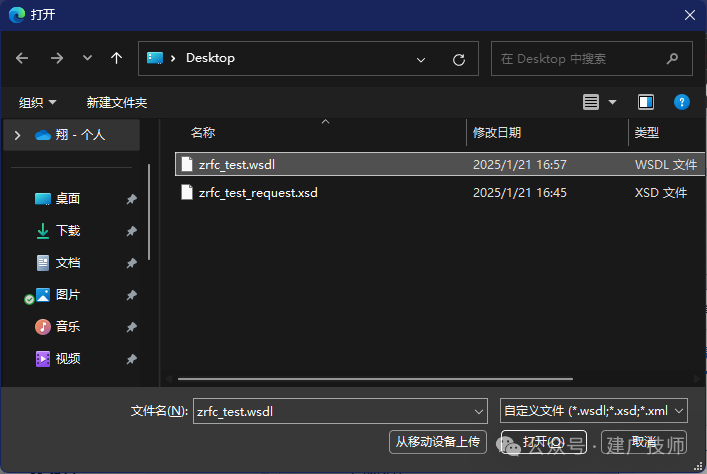Go forward with the right arrow

pyautogui.click(x=56, y=58)
